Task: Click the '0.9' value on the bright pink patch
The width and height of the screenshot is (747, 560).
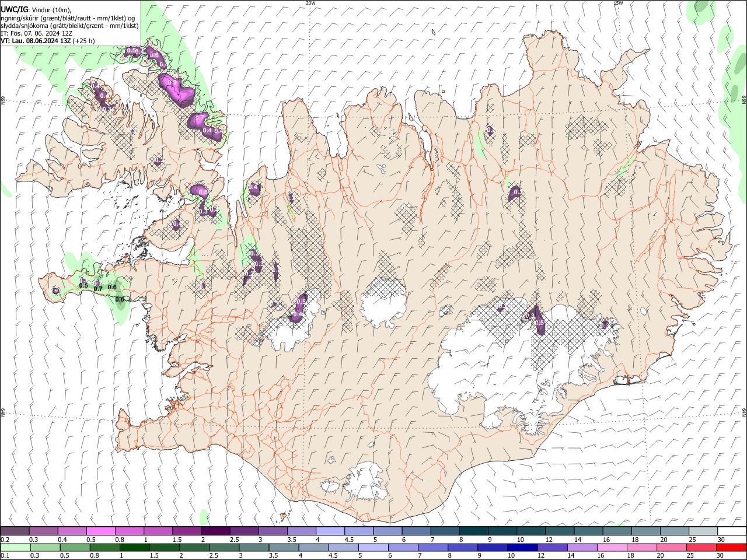Action: 172,83
